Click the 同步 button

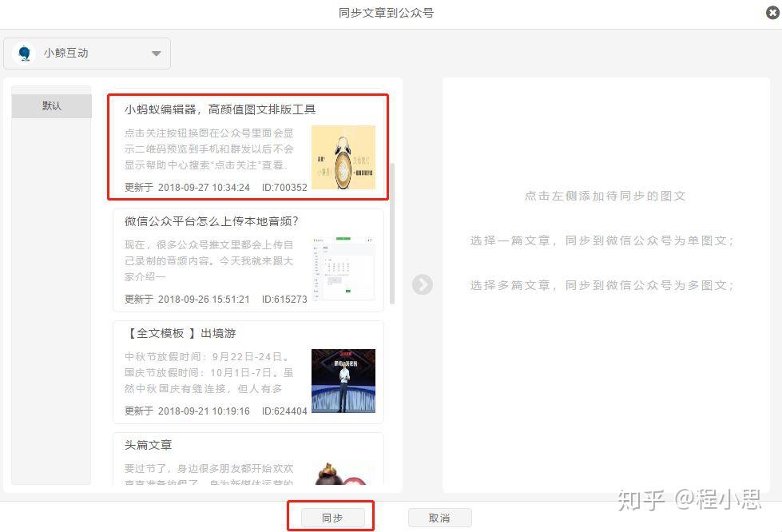pyautogui.click(x=332, y=518)
